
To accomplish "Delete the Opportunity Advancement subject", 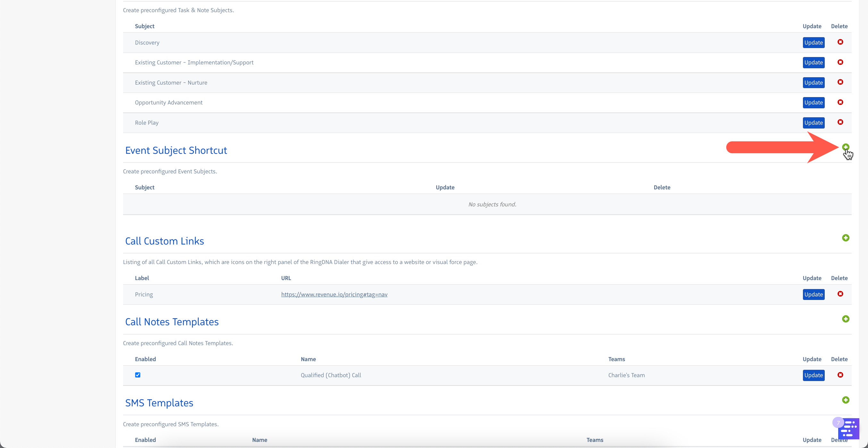I will pos(840,102).
